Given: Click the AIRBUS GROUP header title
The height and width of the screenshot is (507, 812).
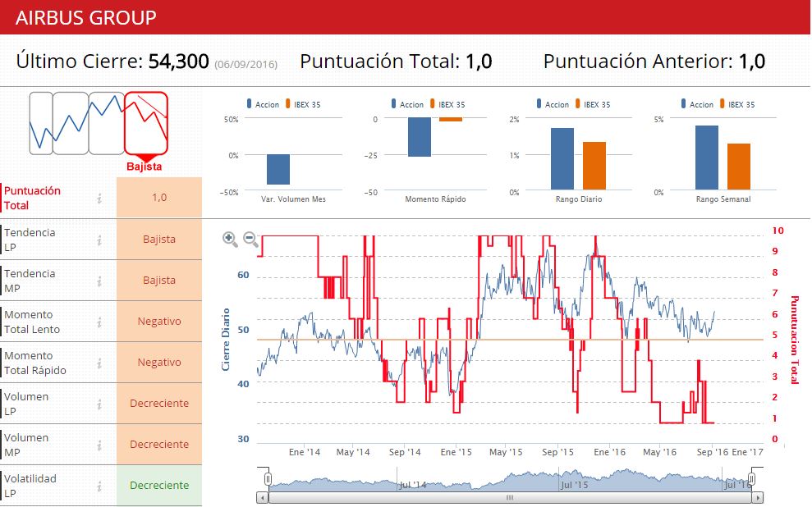Looking at the screenshot, I should coord(86,17).
